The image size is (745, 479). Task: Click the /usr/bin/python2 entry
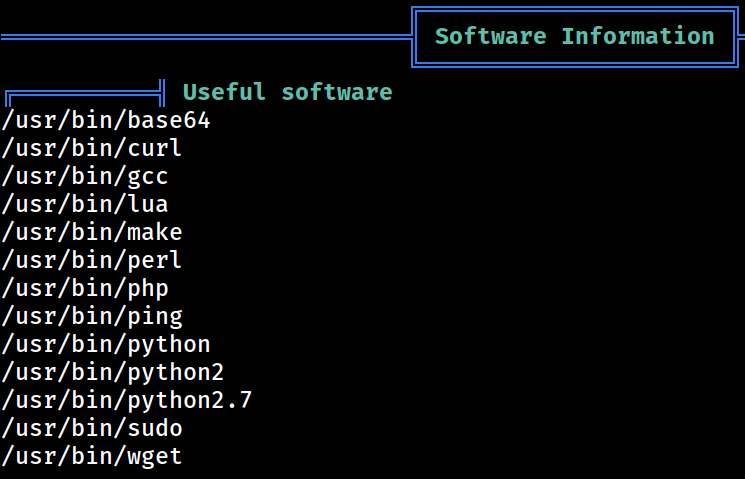pos(113,373)
